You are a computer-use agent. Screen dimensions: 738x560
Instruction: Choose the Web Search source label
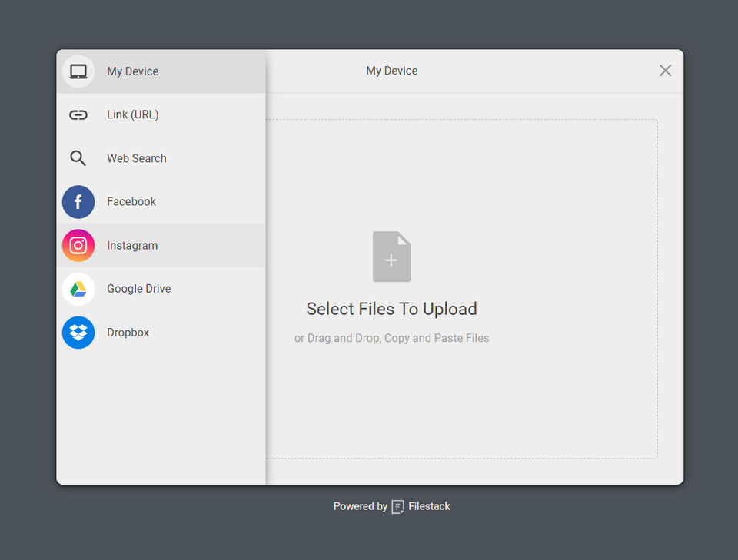tap(137, 158)
